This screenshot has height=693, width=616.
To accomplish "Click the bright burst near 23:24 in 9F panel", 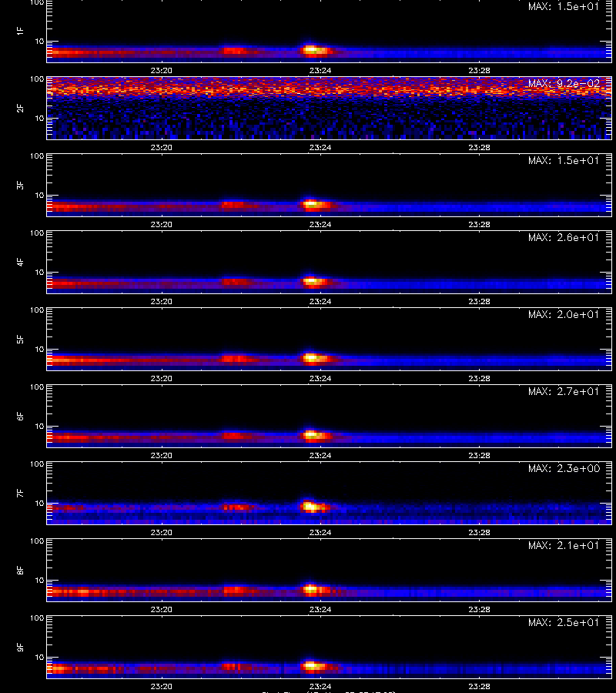I will [x=315, y=665].
